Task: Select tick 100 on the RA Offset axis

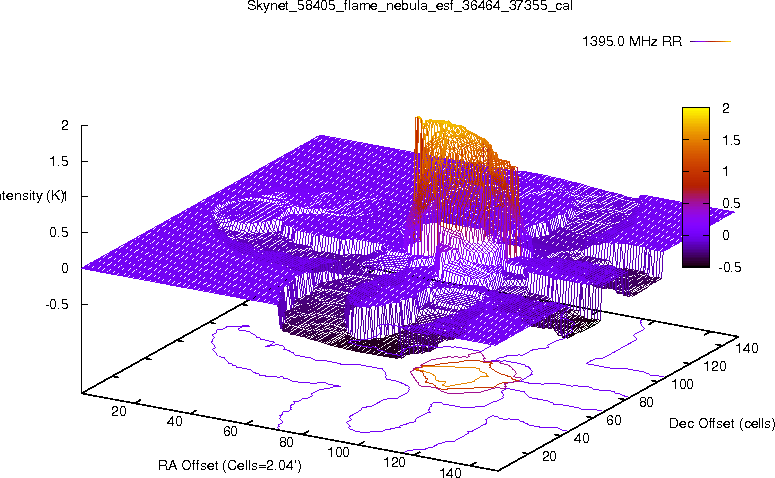Action: [x=339, y=452]
